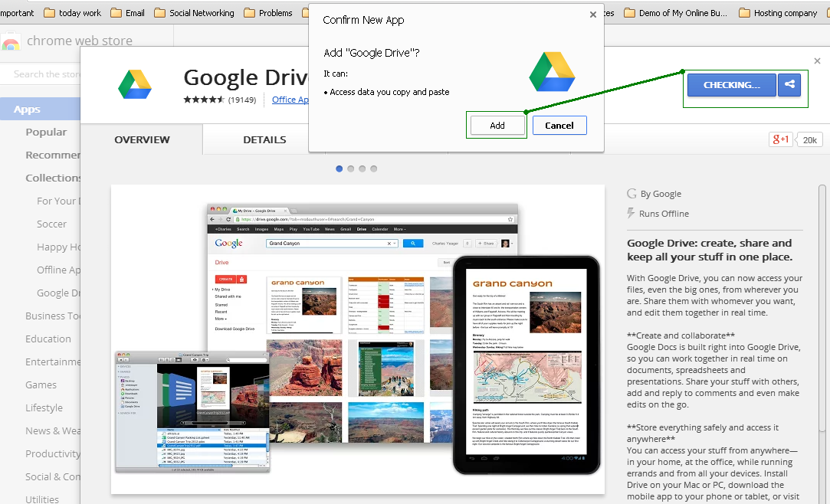Open the Offline Apps collection
830x504 pixels.
click(58, 270)
